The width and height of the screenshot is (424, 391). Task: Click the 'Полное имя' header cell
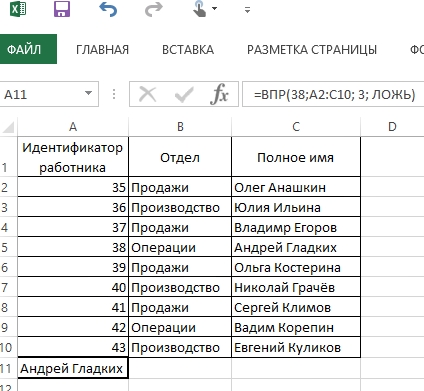point(296,157)
